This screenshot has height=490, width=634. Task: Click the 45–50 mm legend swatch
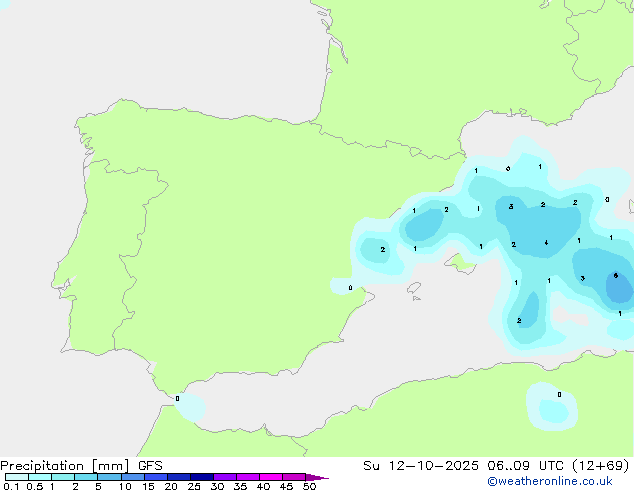pyautogui.click(x=294, y=477)
